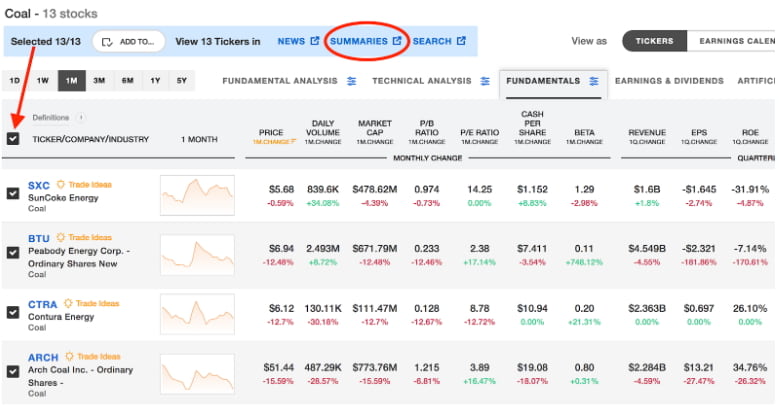View as Earnings Calendar toggle button
Image resolution: width=779 pixels, height=407 pixels.
coord(731,41)
